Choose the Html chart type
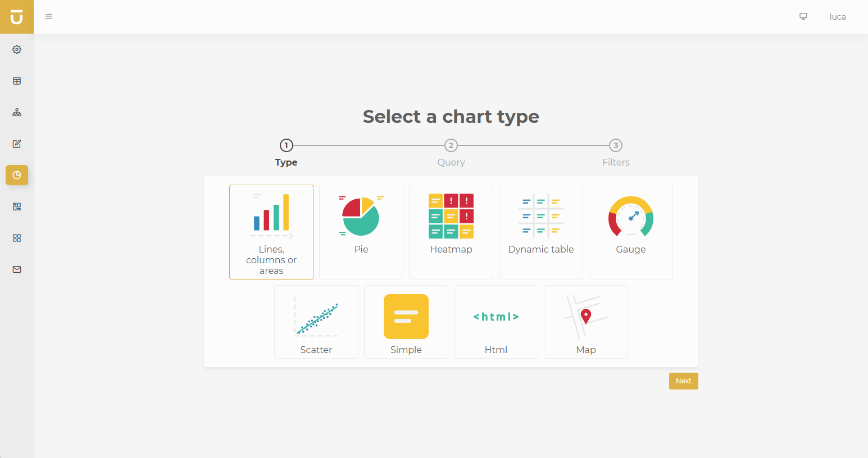The image size is (868, 458). 496,322
